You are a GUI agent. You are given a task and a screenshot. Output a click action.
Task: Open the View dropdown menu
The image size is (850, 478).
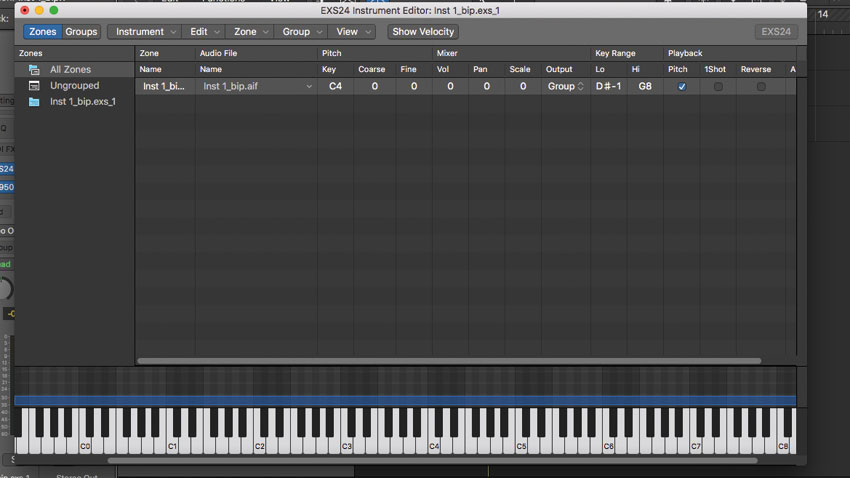click(352, 31)
